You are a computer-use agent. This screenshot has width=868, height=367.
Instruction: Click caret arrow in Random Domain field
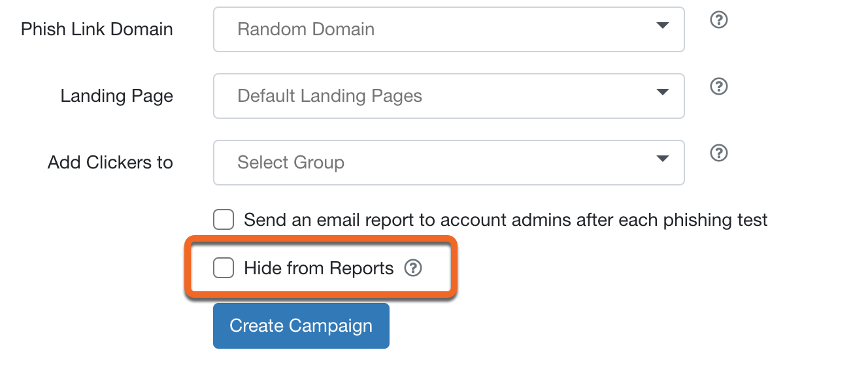pos(662,25)
